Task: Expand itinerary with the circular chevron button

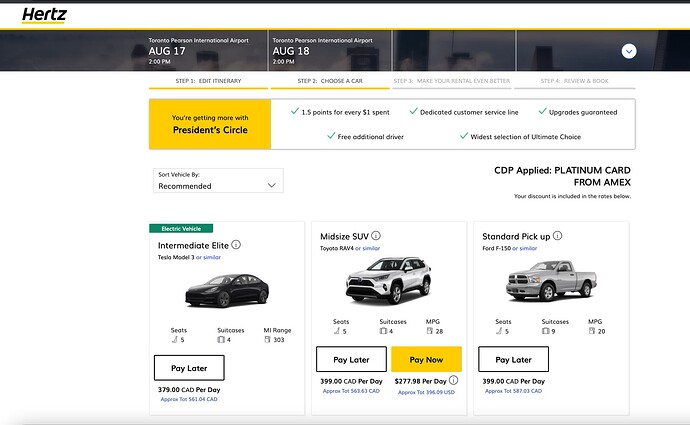Action: coord(629,51)
